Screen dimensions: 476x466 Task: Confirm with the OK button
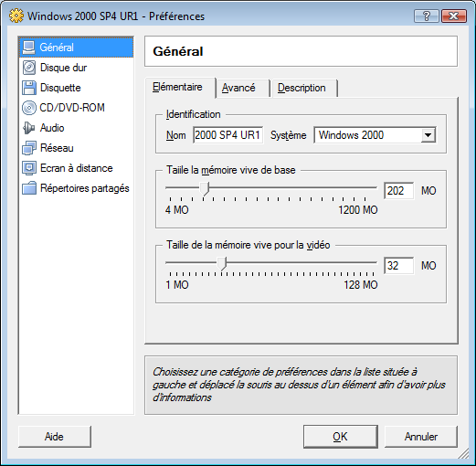[x=340, y=437]
